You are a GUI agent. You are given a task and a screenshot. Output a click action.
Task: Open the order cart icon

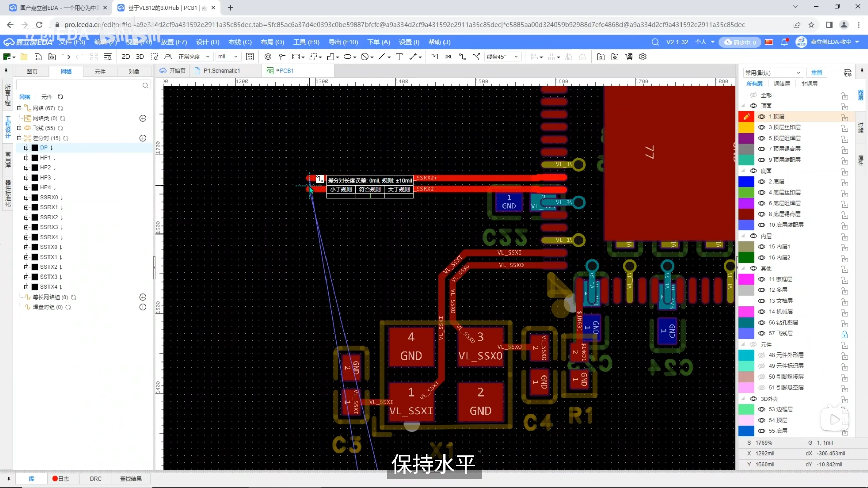pyautogui.click(x=629, y=57)
